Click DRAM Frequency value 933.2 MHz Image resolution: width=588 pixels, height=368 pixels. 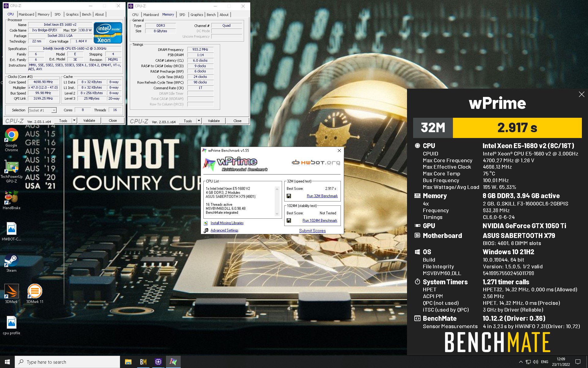pyautogui.click(x=200, y=49)
